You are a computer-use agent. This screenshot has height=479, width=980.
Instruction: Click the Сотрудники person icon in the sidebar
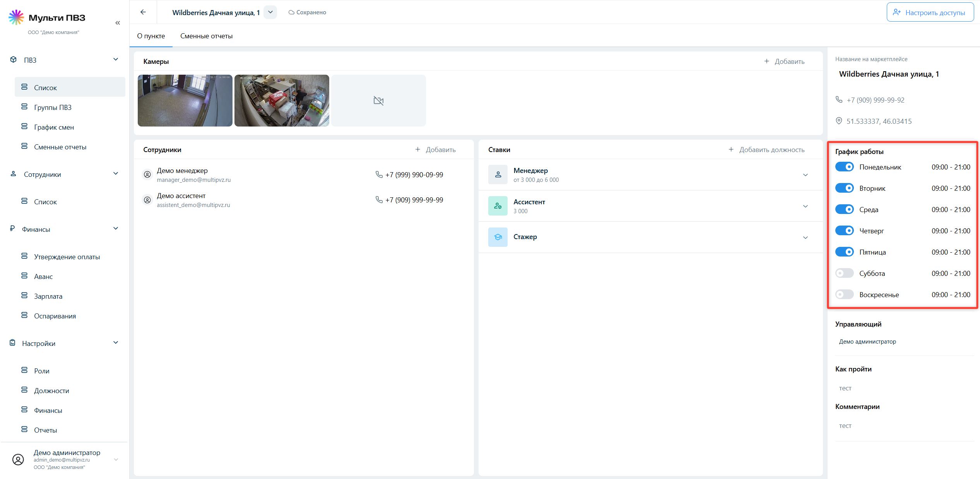13,174
